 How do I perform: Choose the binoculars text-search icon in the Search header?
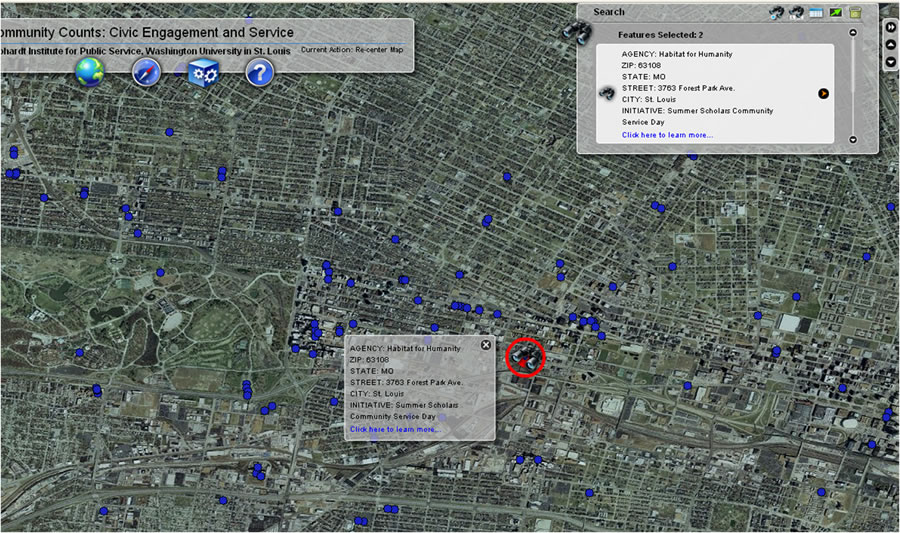pyautogui.click(x=796, y=12)
